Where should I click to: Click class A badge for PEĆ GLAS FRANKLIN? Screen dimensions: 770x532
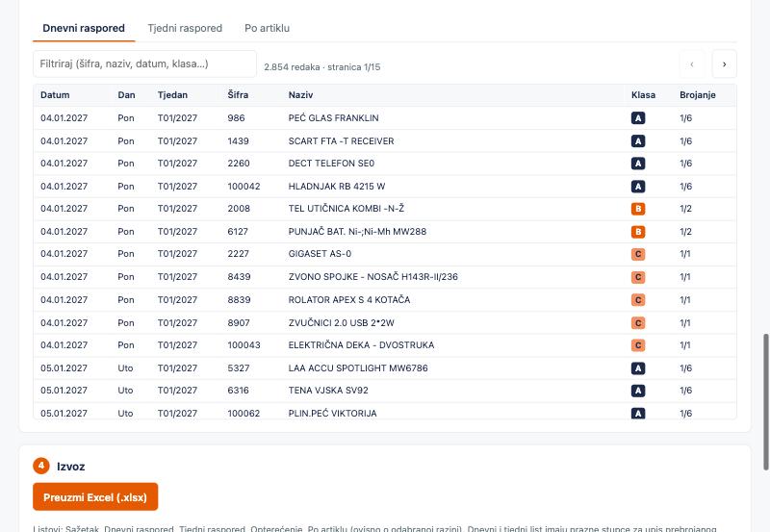[x=638, y=118]
